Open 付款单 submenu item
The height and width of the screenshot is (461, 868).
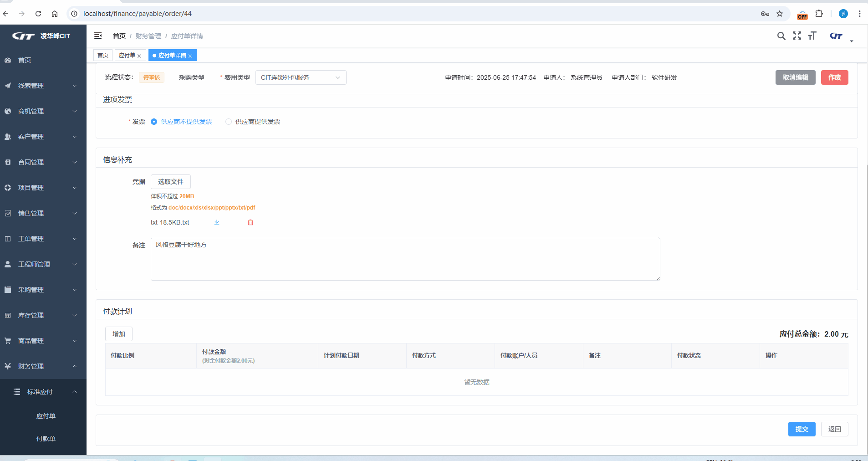pos(43,439)
